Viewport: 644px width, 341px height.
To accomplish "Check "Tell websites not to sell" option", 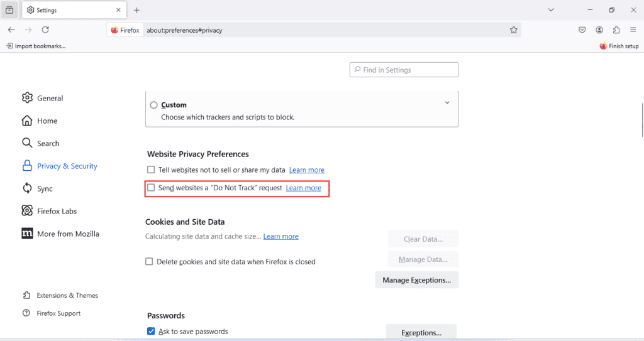I will click(151, 170).
